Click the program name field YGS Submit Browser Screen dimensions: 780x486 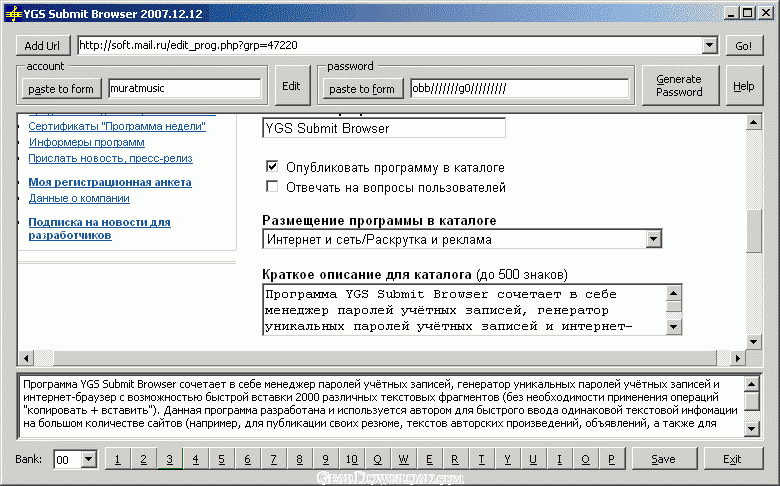click(x=384, y=128)
